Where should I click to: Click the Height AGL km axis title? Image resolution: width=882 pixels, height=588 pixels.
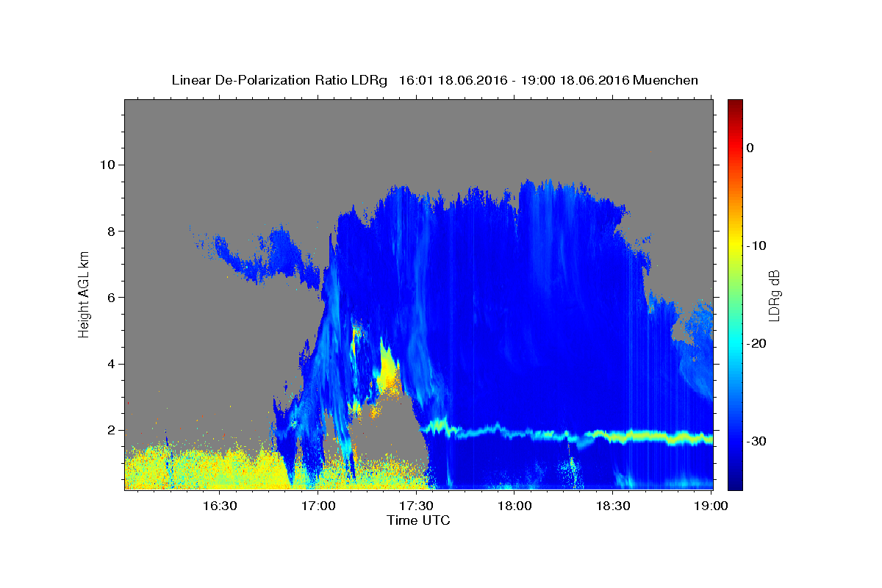(x=84, y=294)
